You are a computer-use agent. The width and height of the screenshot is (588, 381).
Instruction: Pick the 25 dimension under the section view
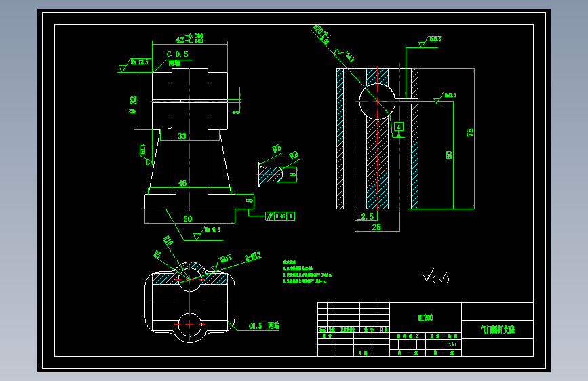point(376,227)
